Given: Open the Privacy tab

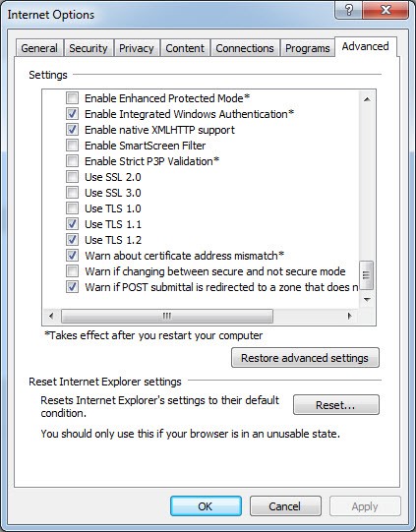Looking at the screenshot, I should click(x=137, y=48).
